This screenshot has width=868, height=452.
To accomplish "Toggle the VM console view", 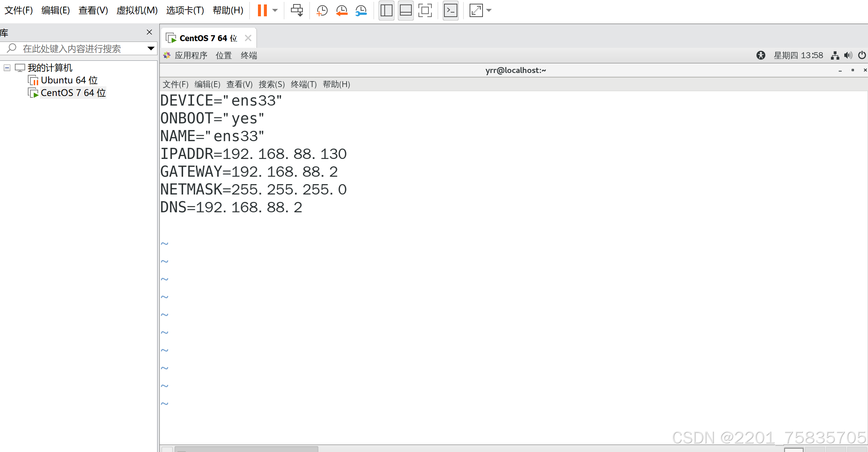I will tap(450, 10).
